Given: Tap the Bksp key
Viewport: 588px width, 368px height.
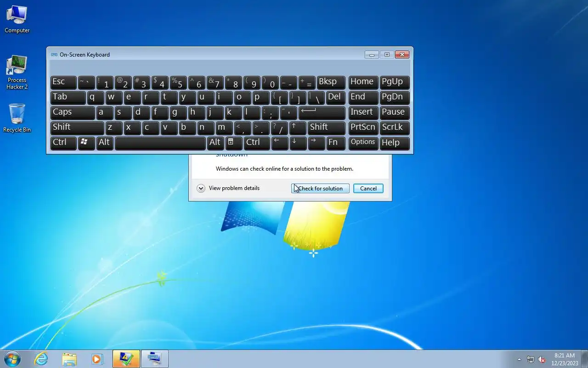Looking at the screenshot, I should [x=331, y=82].
